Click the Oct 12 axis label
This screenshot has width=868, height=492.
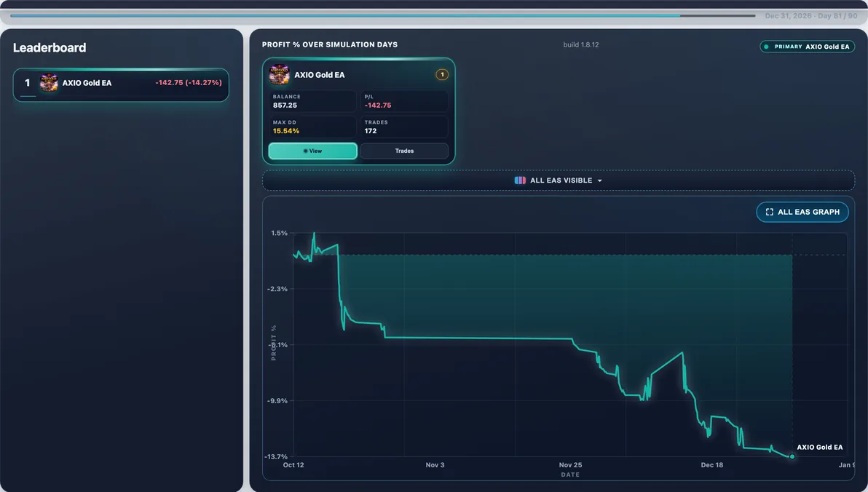coord(293,465)
